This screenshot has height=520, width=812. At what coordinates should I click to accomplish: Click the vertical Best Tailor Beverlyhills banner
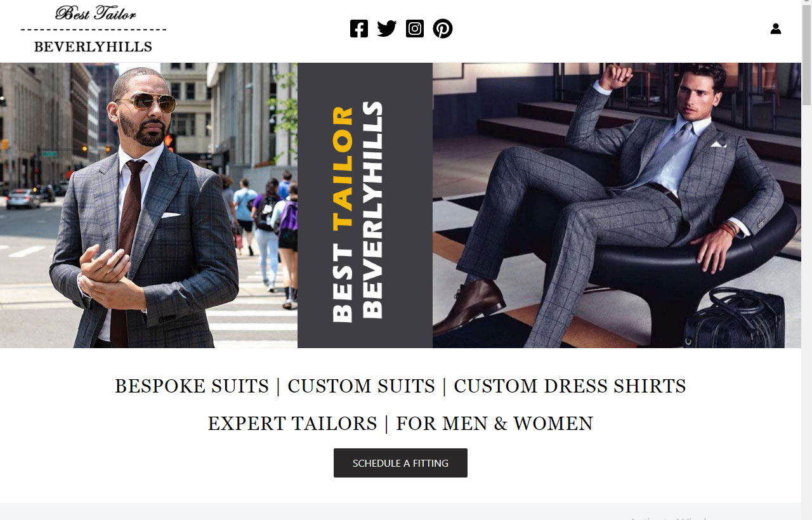pos(365,205)
